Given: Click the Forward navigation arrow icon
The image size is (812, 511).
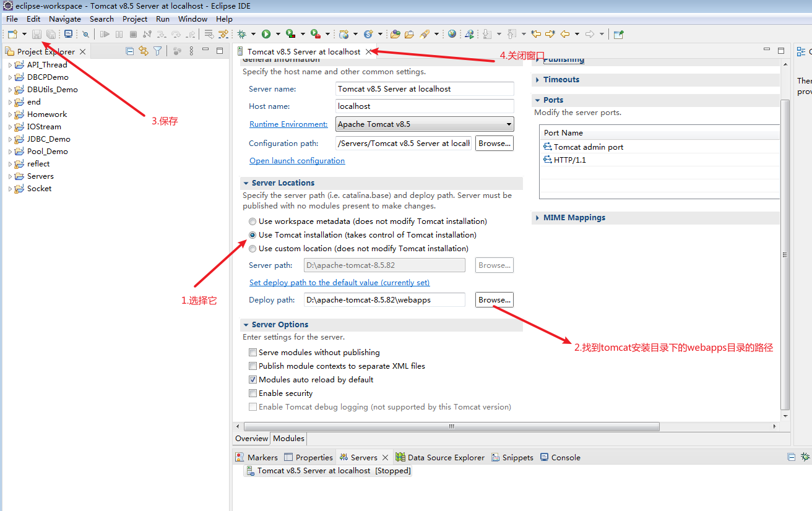Looking at the screenshot, I should 590,34.
